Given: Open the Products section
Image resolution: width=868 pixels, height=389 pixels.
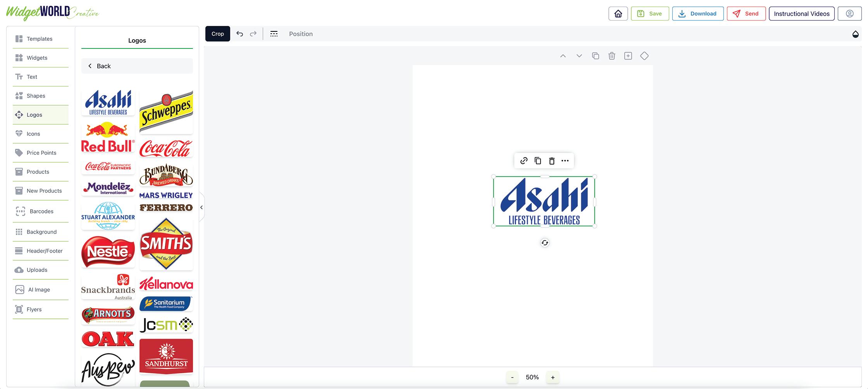Looking at the screenshot, I should coord(41,172).
